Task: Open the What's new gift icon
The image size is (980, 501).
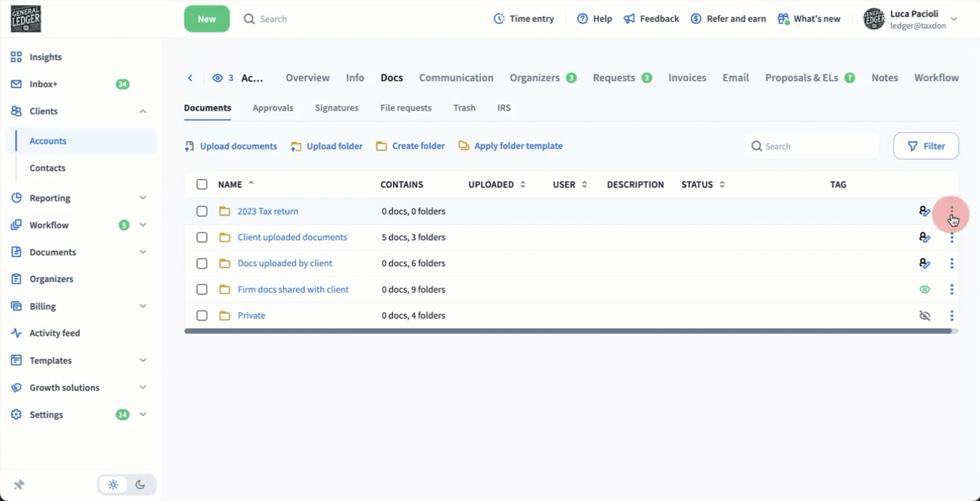Action: (783, 19)
